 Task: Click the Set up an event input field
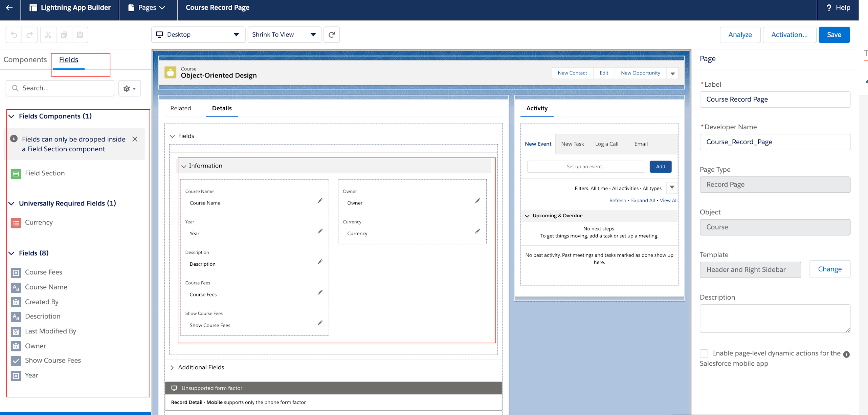click(x=586, y=166)
